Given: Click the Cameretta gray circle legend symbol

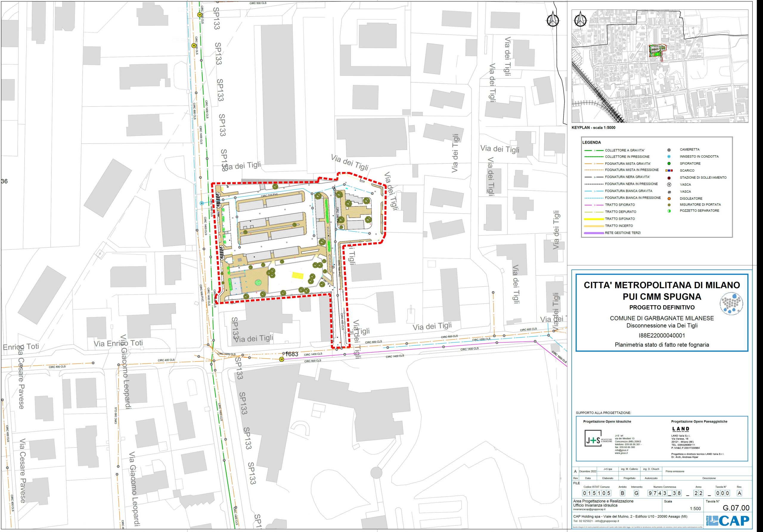Looking at the screenshot, I should point(669,150).
